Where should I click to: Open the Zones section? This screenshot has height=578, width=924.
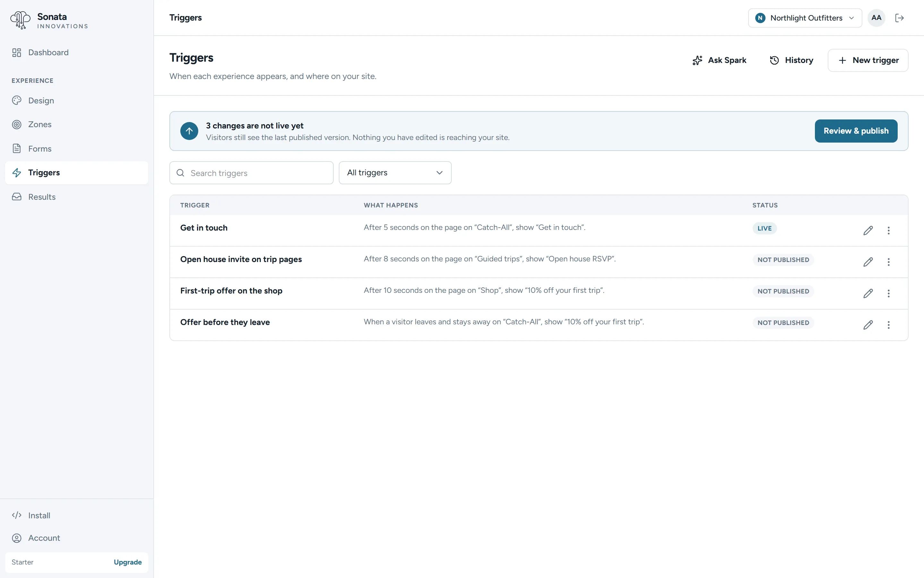pos(76,124)
